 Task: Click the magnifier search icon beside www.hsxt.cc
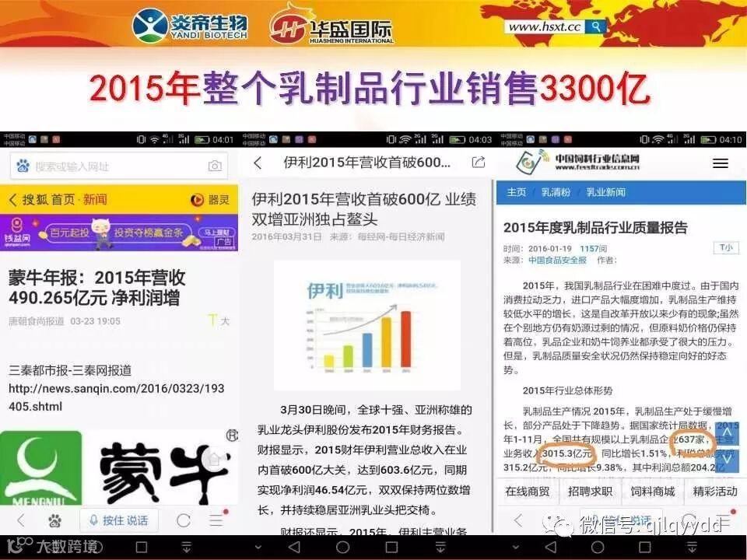point(596,26)
